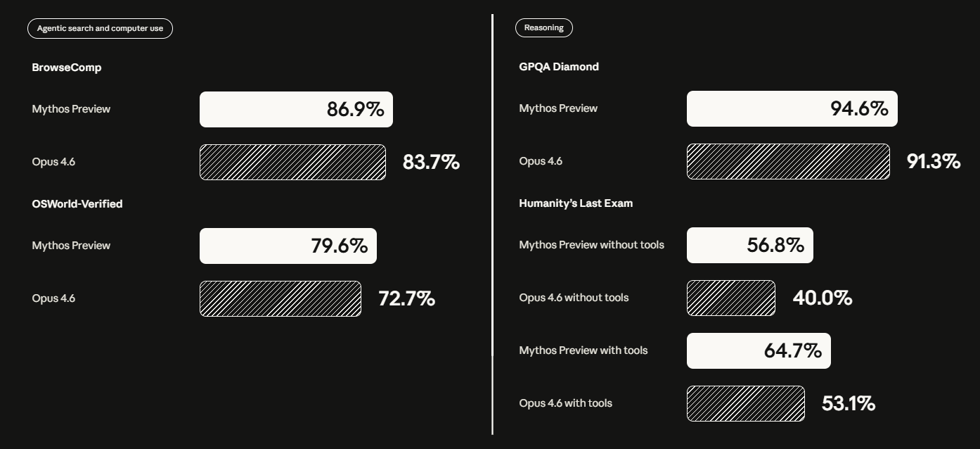Select the GPQA Diamond benchmark heading
The image size is (980, 449).
pyautogui.click(x=559, y=67)
